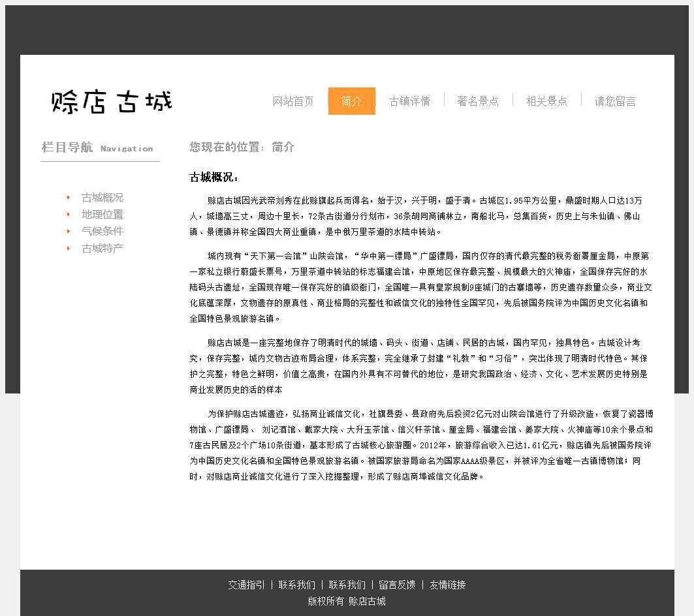Open the 古镇详情 navigation item

pyautogui.click(x=409, y=101)
